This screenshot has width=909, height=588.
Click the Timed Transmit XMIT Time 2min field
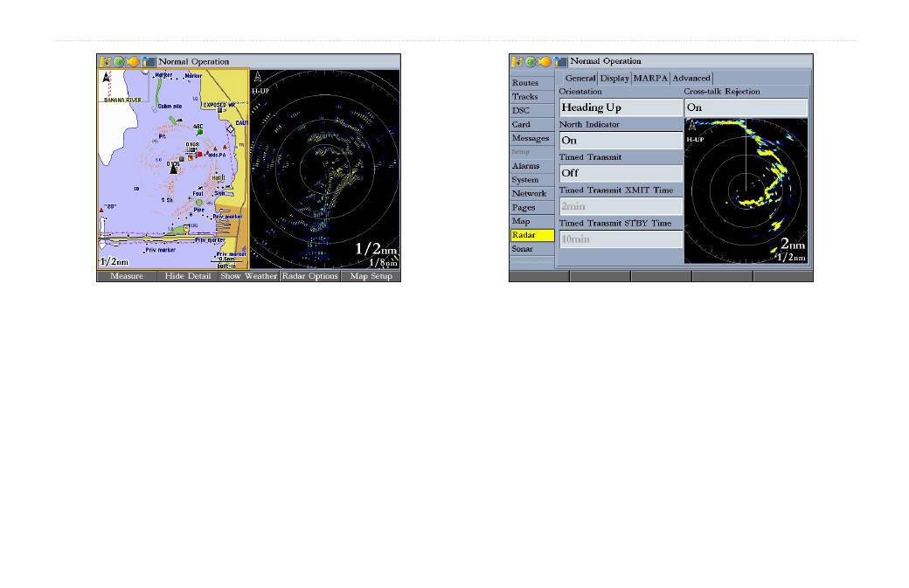(621, 206)
